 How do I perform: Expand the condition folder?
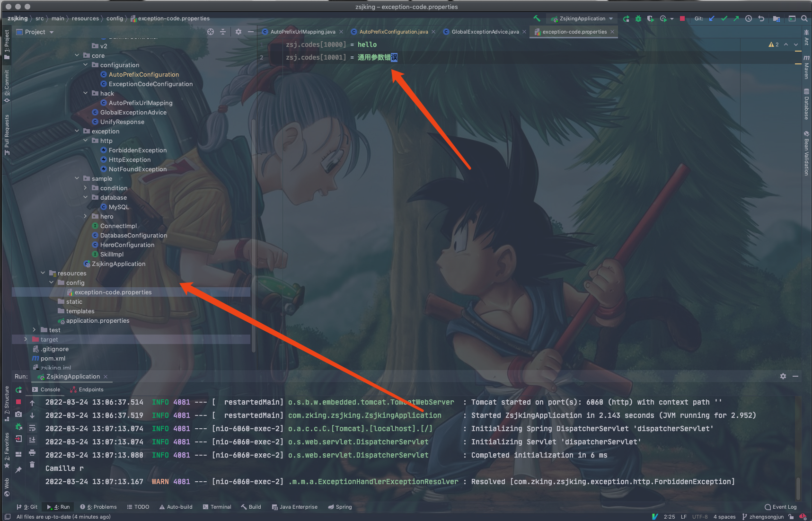point(86,188)
